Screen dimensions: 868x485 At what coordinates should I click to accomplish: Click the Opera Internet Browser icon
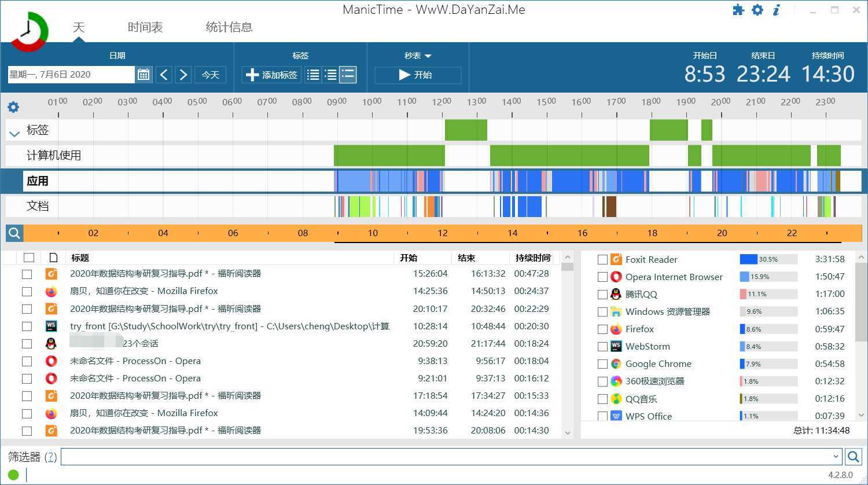pos(616,277)
